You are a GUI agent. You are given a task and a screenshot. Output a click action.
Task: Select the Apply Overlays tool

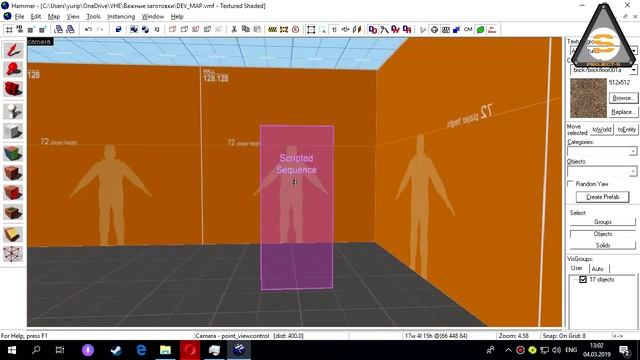point(13,213)
